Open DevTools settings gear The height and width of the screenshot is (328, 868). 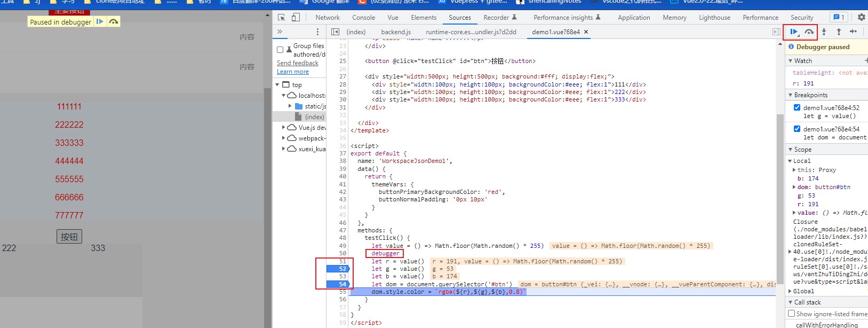(x=861, y=17)
